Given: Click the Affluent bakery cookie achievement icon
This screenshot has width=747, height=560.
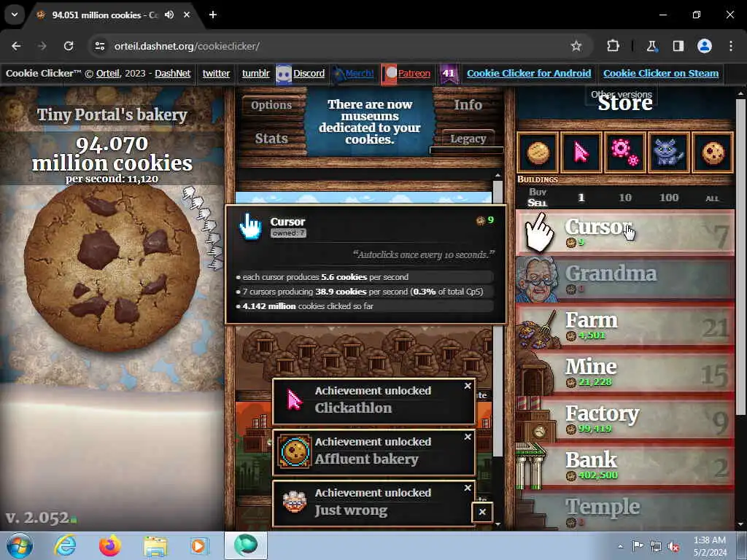Looking at the screenshot, I should tap(295, 451).
